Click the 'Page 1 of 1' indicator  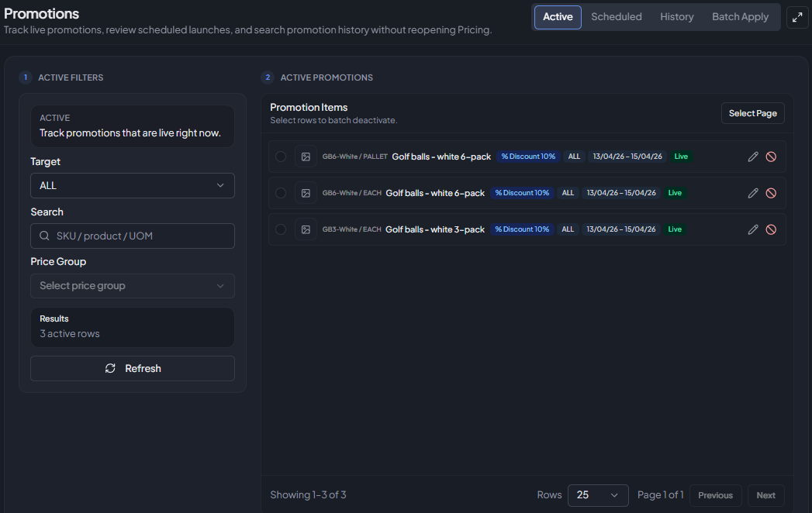660,495
